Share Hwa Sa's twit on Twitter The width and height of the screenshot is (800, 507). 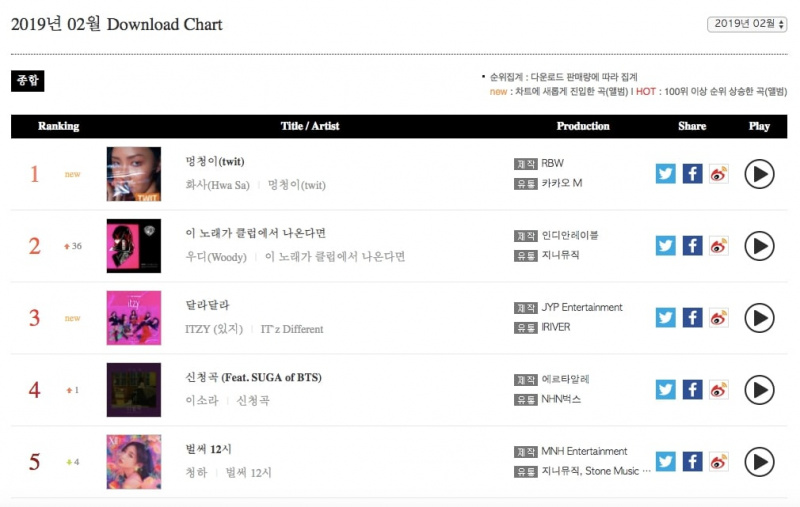point(665,174)
